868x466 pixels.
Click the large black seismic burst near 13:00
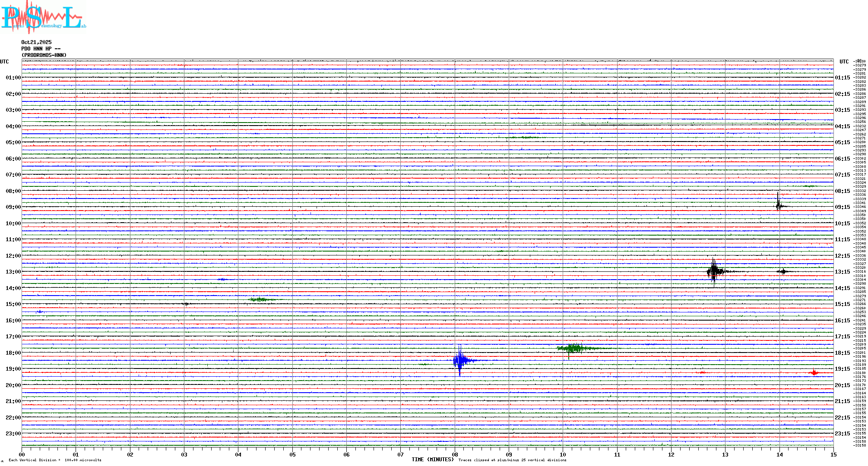pos(714,271)
